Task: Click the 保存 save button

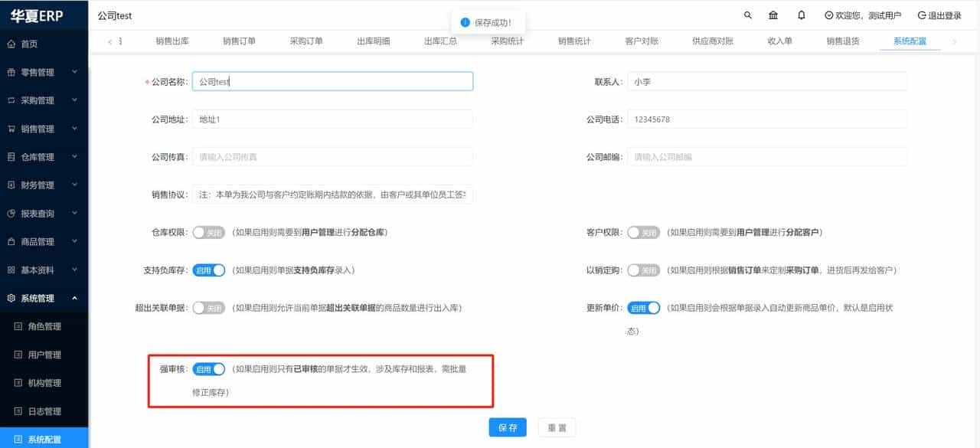Action: tap(507, 427)
